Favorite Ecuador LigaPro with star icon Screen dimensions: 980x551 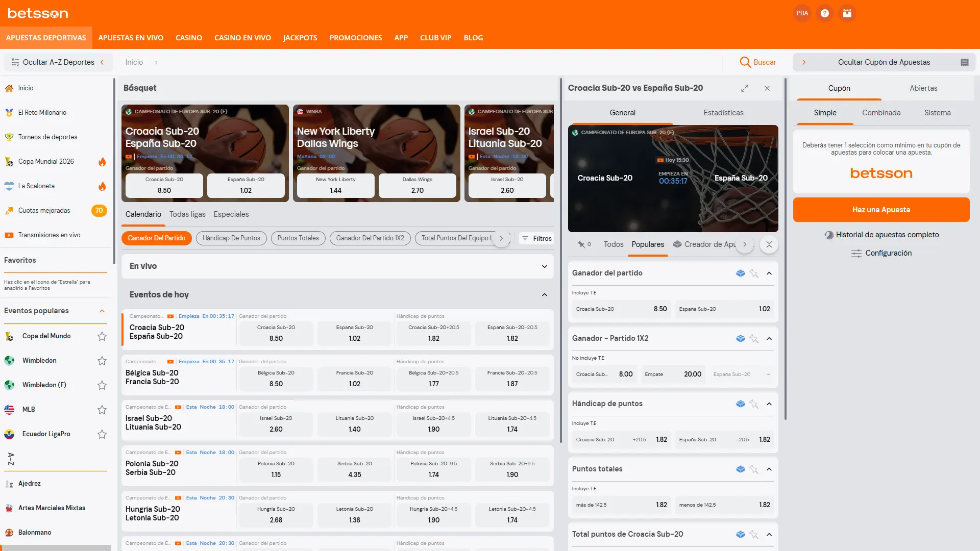pos(102,434)
